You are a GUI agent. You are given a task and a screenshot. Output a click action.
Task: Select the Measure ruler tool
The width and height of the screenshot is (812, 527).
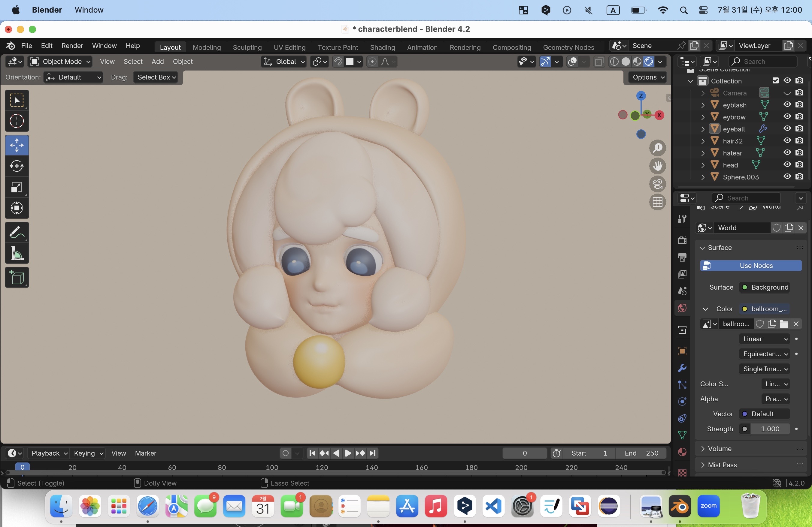pos(17,253)
